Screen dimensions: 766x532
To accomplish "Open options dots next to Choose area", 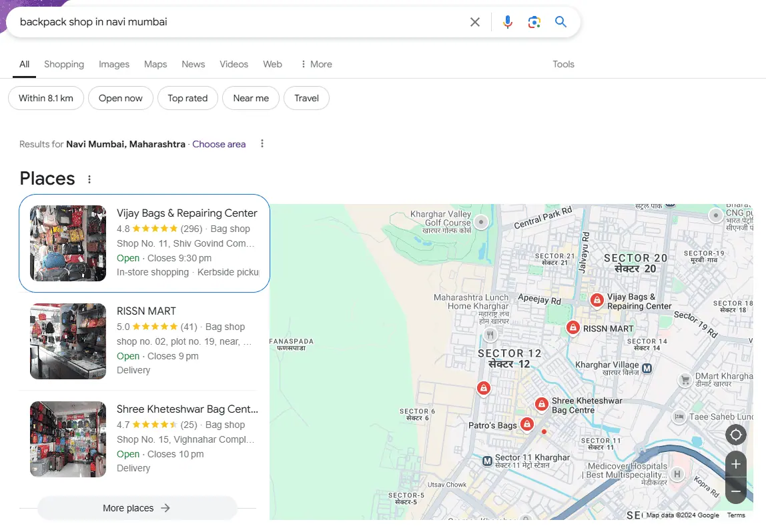I will coord(262,143).
